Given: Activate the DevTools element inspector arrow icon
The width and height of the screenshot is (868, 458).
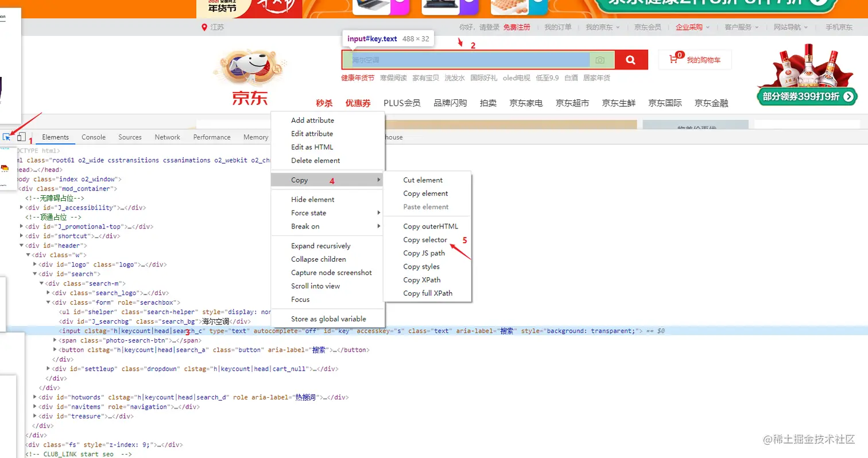Looking at the screenshot, I should (x=7, y=137).
